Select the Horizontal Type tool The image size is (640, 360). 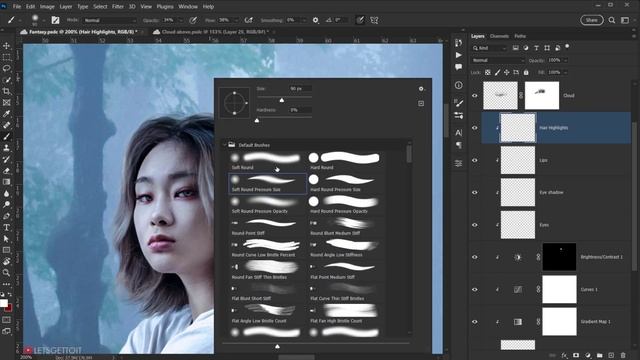point(7,227)
